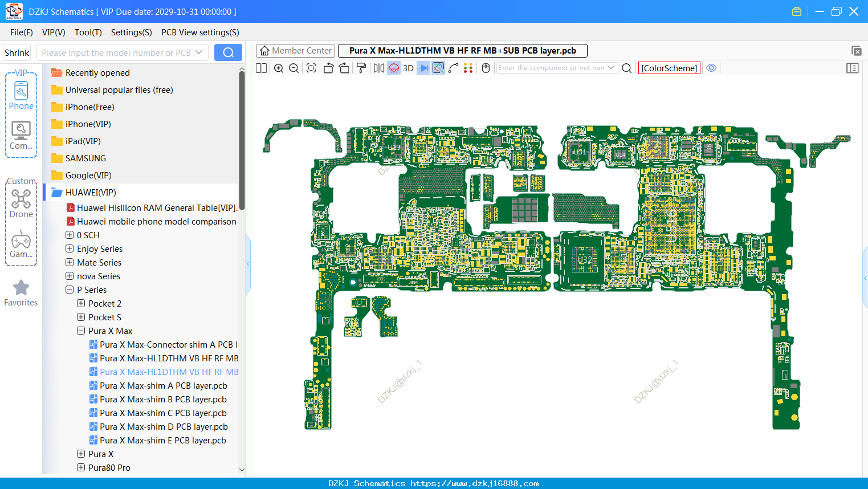This screenshot has width=868, height=489.
Task: Select the Pura X Max MB+SUB PCB layer tab
Action: 463,51
